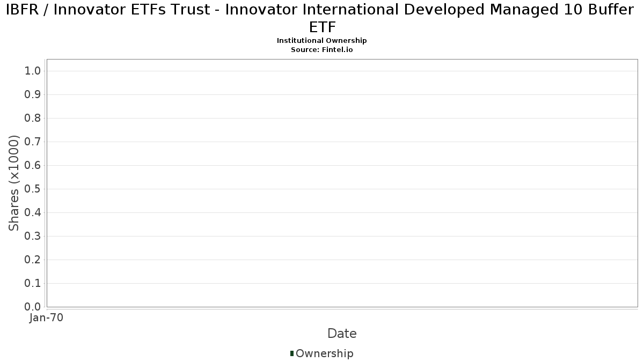Click the center of the empty plot area
The width and height of the screenshot is (644, 362).
(342, 183)
